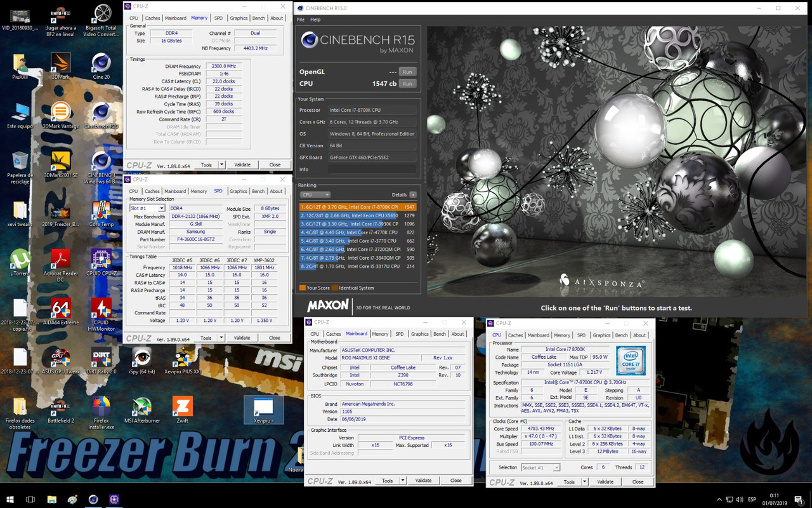Open Papelera de reciclaje icon
The width and height of the screenshot is (812, 508).
(20, 167)
